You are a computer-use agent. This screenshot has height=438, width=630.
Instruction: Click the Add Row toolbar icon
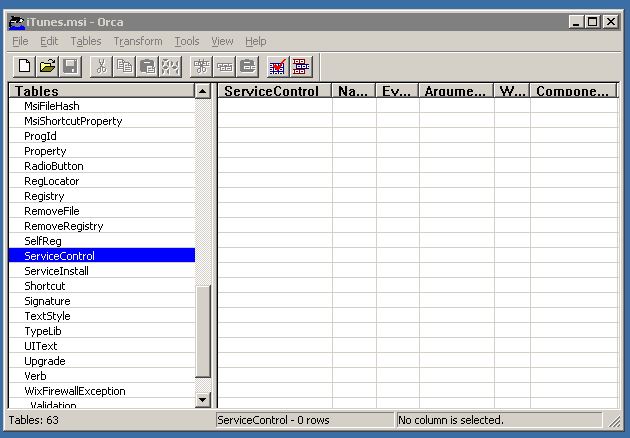point(225,66)
